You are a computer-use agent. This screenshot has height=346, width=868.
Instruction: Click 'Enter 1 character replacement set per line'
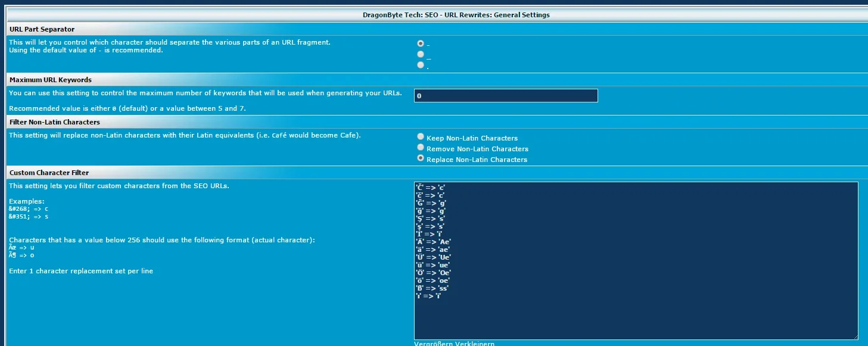(x=81, y=271)
